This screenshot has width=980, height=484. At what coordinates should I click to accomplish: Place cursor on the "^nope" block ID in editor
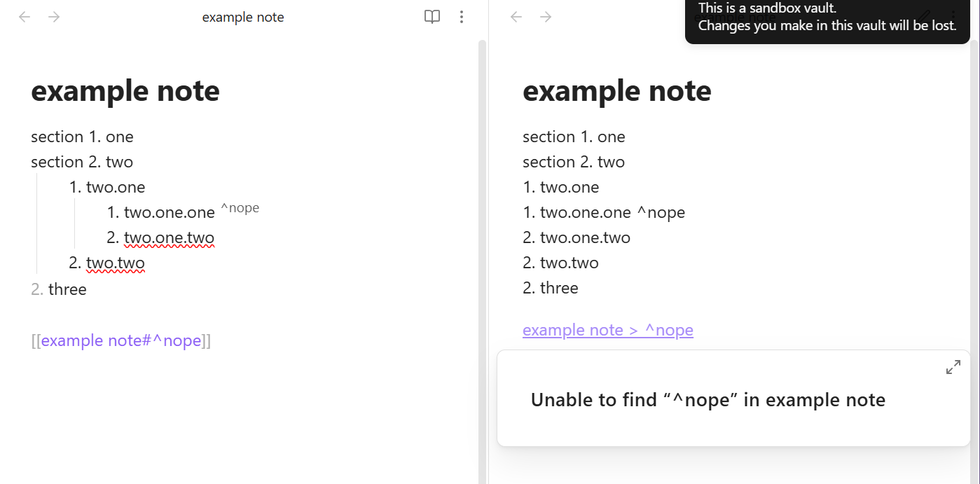[x=240, y=208]
